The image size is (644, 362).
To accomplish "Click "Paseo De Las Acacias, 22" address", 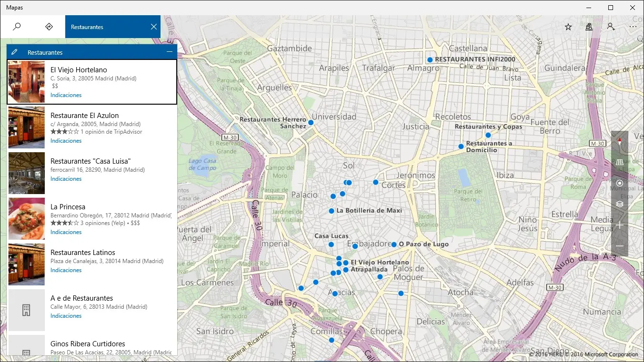I will 111,352.
